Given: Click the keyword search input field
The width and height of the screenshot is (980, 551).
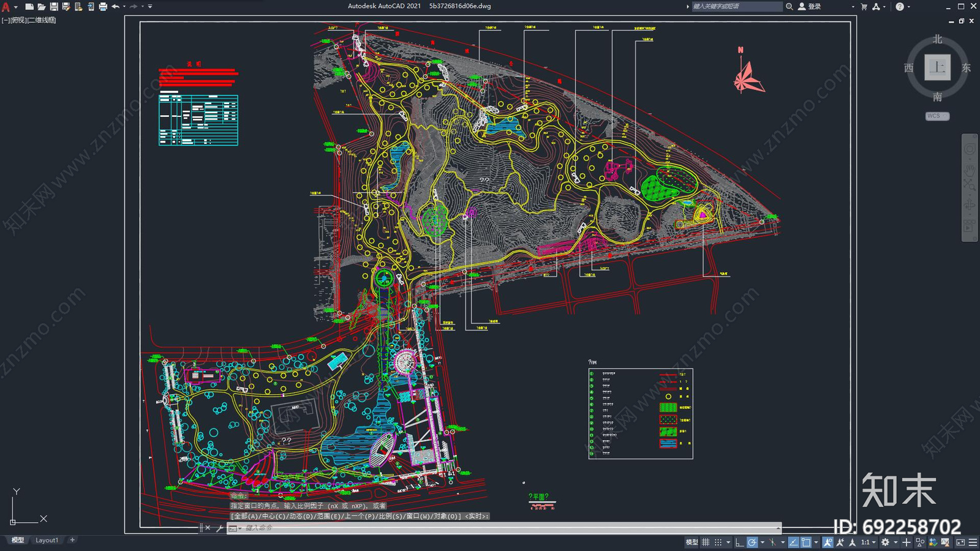Looking at the screenshot, I should (736, 7).
